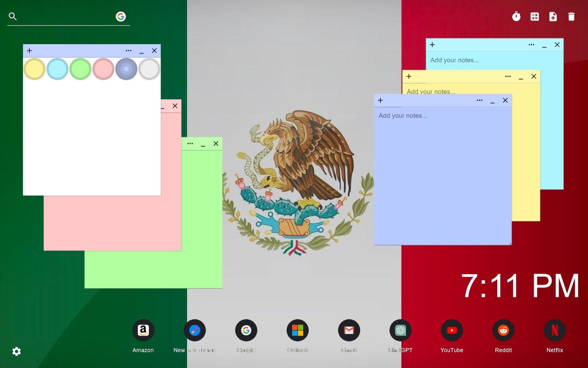This screenshot has height=368, width=588.
Task: Close the cyan sticky note
Action: (x=557, y=45)
